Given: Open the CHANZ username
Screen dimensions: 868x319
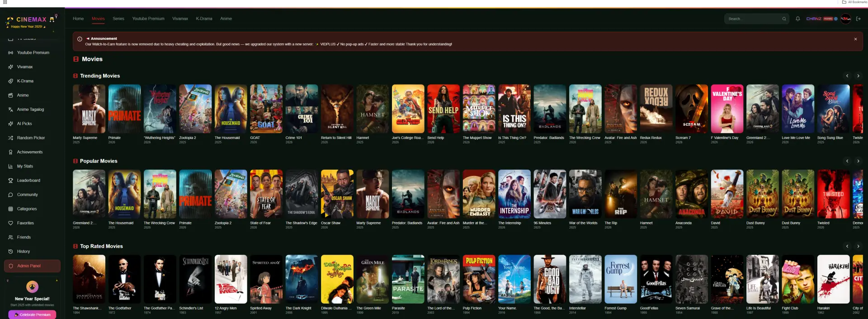Looking at the screenshot, I should tap(814, 19).
